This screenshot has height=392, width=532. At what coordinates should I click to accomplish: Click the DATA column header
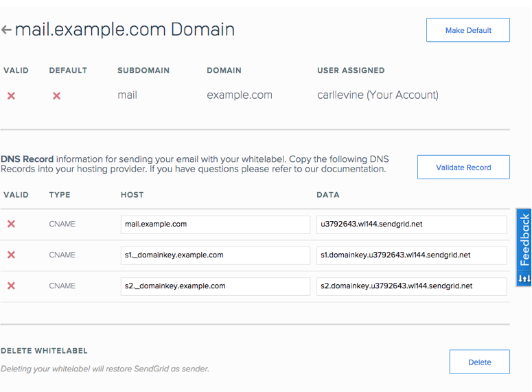tap(328, 195)
